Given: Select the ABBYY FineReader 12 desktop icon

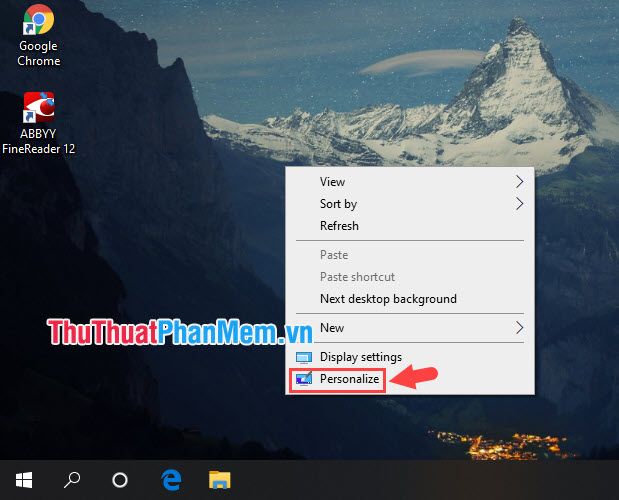Looking at the screenshot, I should [38, 123].
